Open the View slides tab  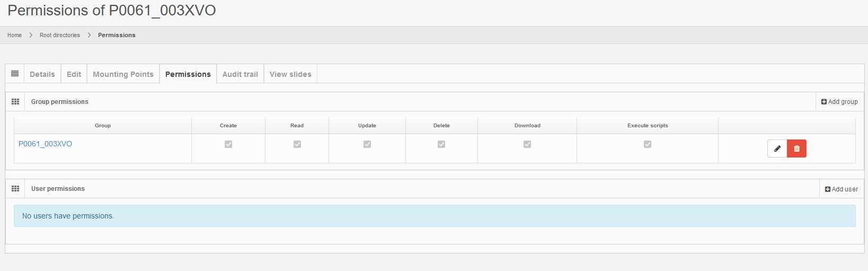pos(290,74)
